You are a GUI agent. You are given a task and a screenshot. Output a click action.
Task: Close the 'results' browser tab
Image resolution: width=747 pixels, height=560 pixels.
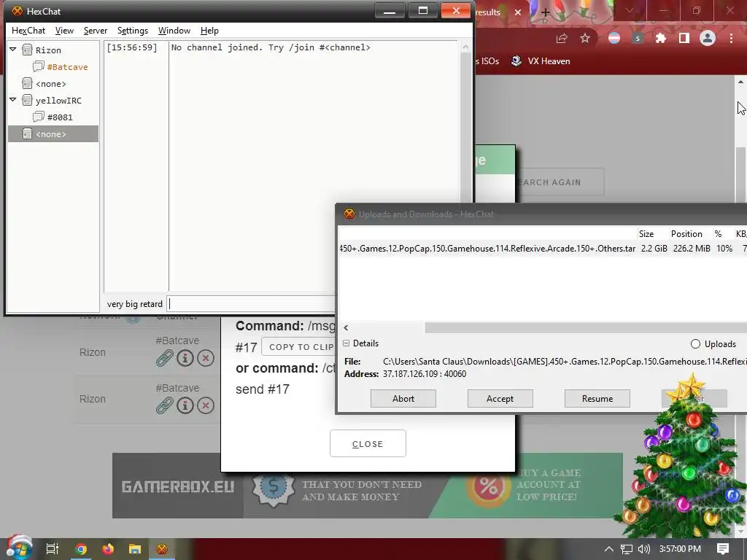(518, 12)
